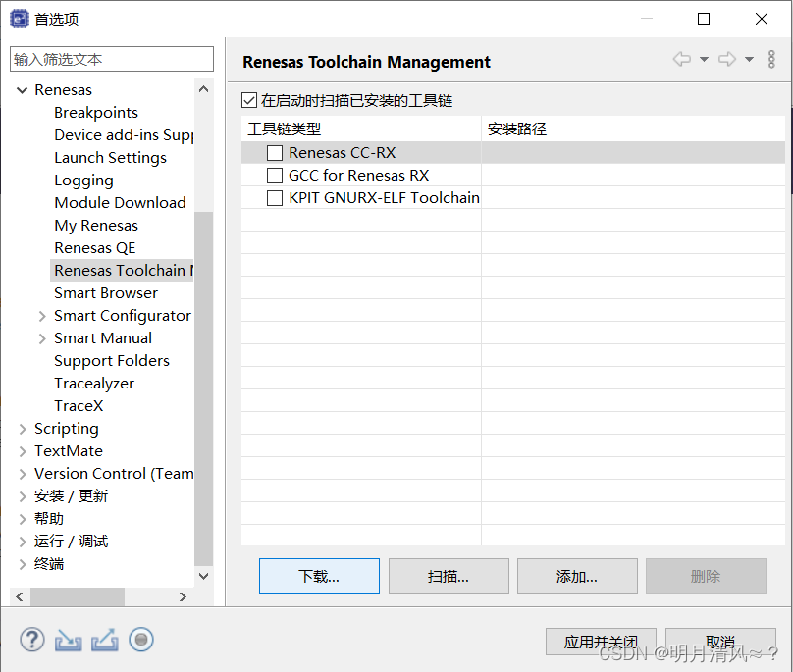This screenshot has width=793, height=672.
Task: Expand the 终端 node
Action: [x=23, y=564]
